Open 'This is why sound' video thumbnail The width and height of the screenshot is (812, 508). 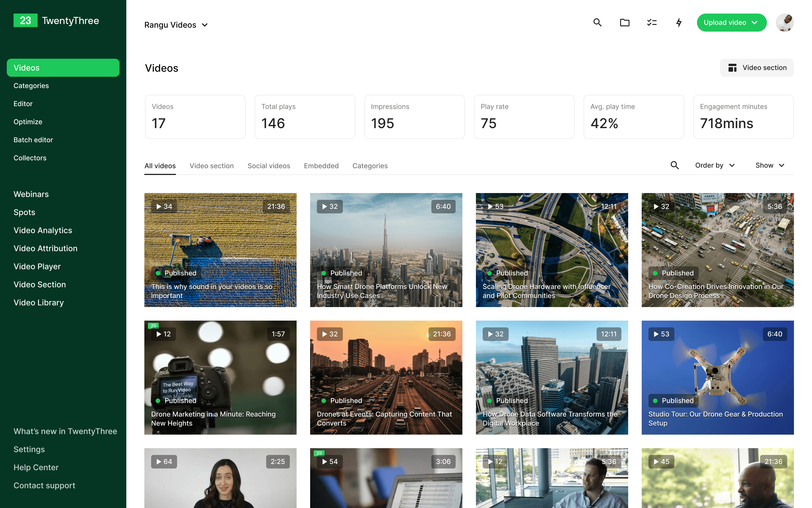pyautogui.click(x=220, y=250)
